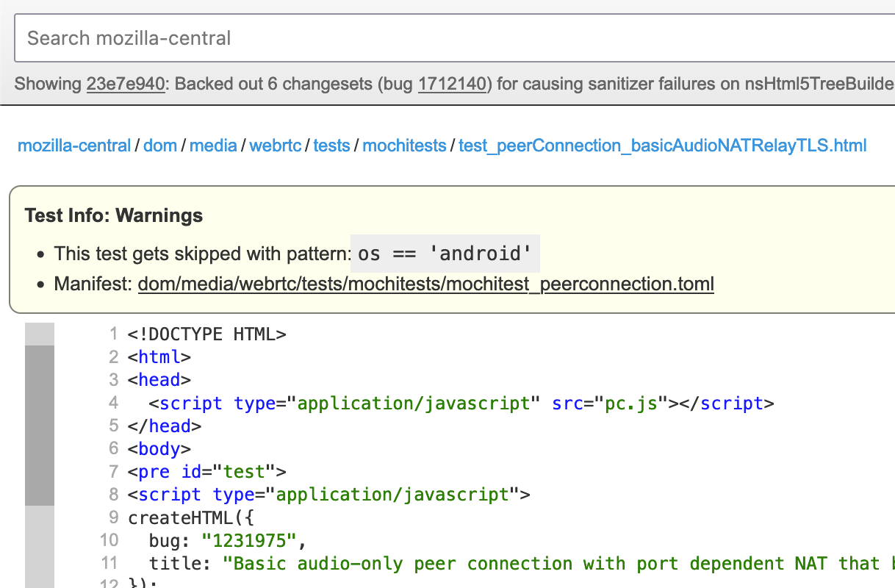The image size is (895, 588).
Task: Navigate to the dom folder breadcrumb
Action: pyautogui.click(x=160, y=146)
